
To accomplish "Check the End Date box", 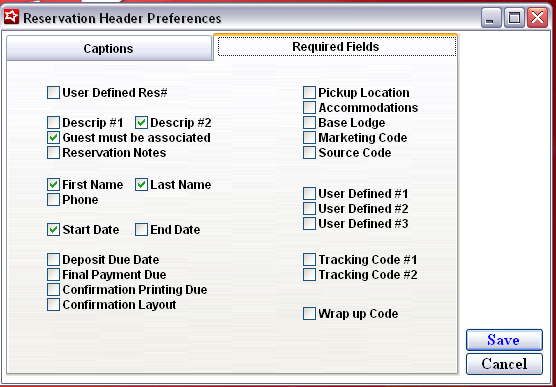I will click(141, 230).
